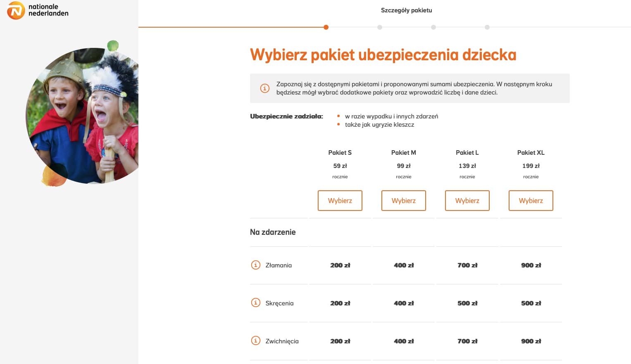Click 'także jak ugryzie kleszcz' bullet text
Image resolution: width=631 pixels, height=364 pixels.
[379, 125]
